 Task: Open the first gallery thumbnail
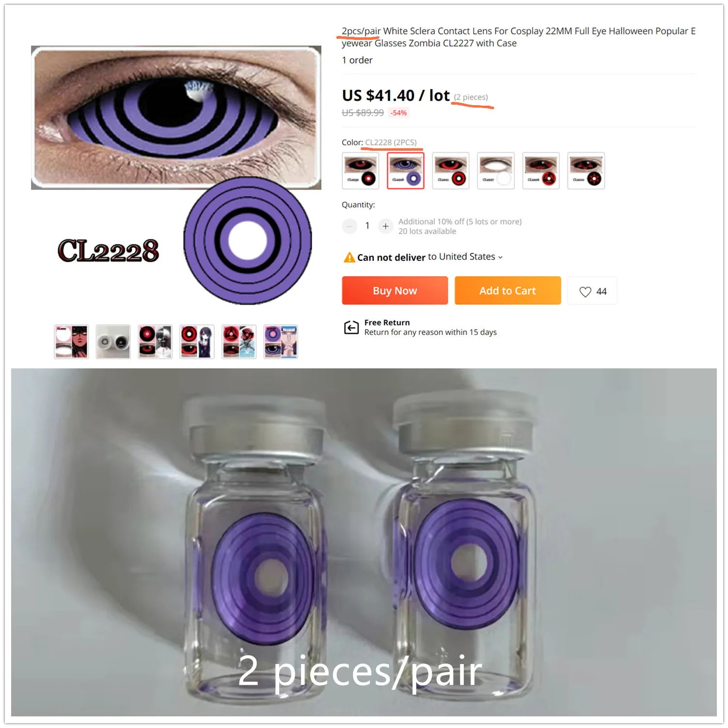[x=71, y=342]
